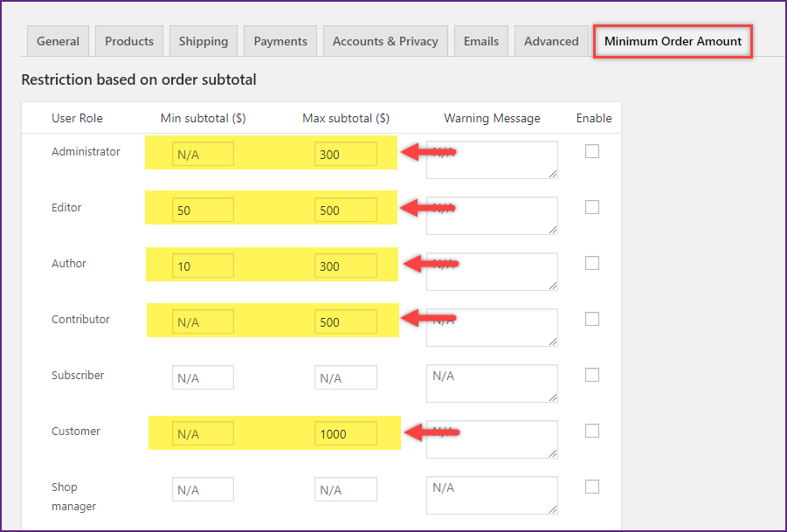
Task: Go to the Shipping settings tab
Action: pos(204,41)
